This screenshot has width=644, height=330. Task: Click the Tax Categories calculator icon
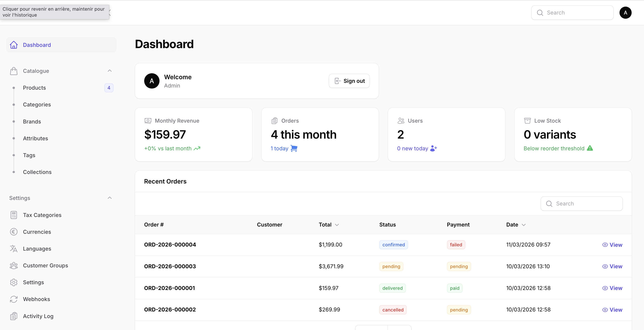pos(14,215)
